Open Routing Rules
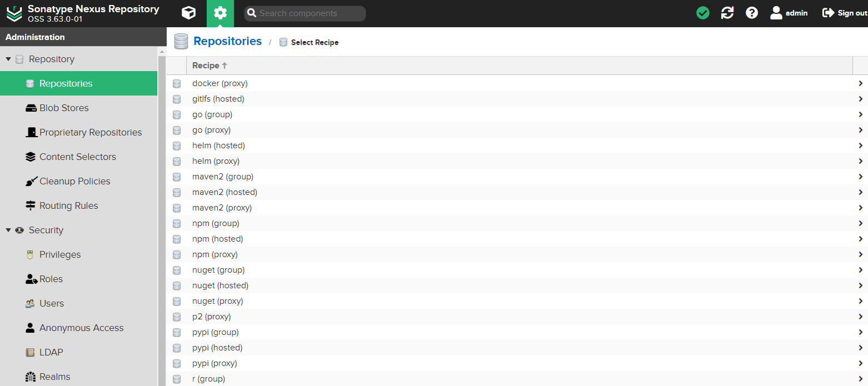 pos(79,205)
